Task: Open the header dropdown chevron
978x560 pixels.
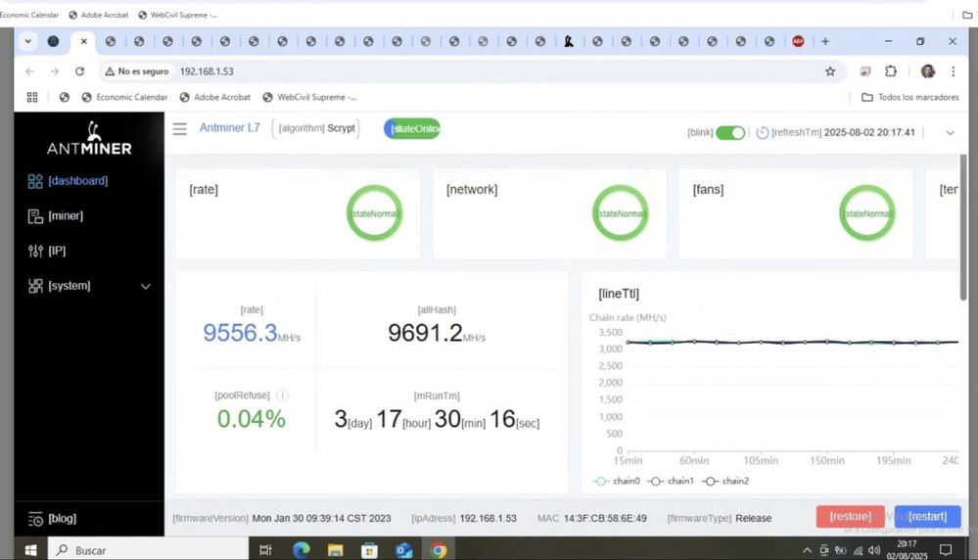Action: coord(950,133)
